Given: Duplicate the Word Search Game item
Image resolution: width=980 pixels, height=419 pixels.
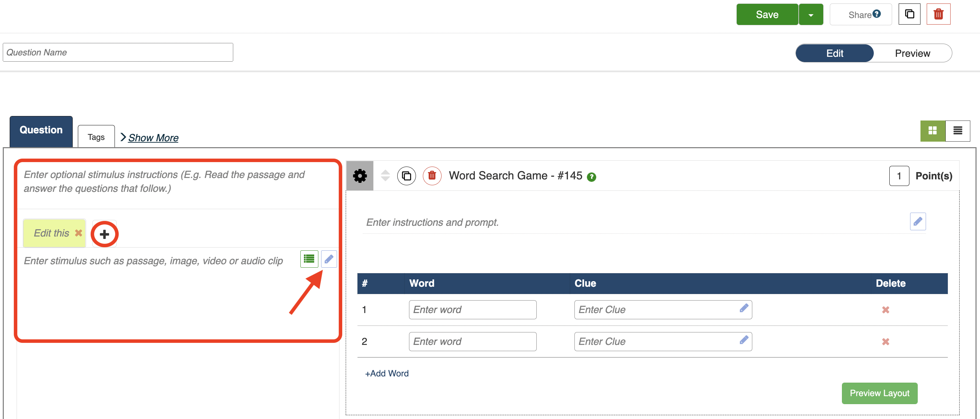Looking at the screenshot, I should tap(406, 176).
